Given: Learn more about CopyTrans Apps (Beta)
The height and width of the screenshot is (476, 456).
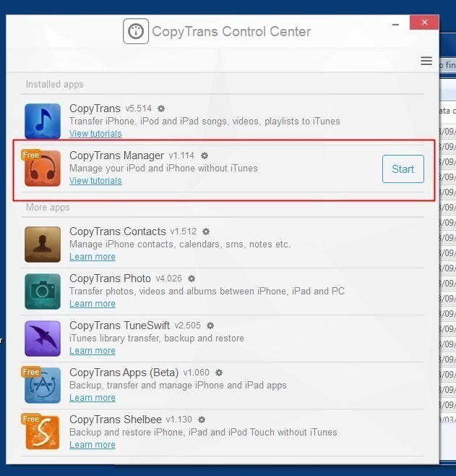Looking at the screenshot, I should pos(93,398).
